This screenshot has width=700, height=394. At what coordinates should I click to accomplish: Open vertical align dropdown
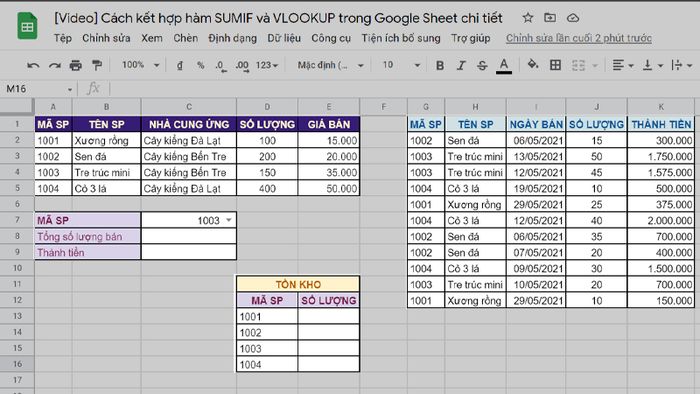pos(652,66)
